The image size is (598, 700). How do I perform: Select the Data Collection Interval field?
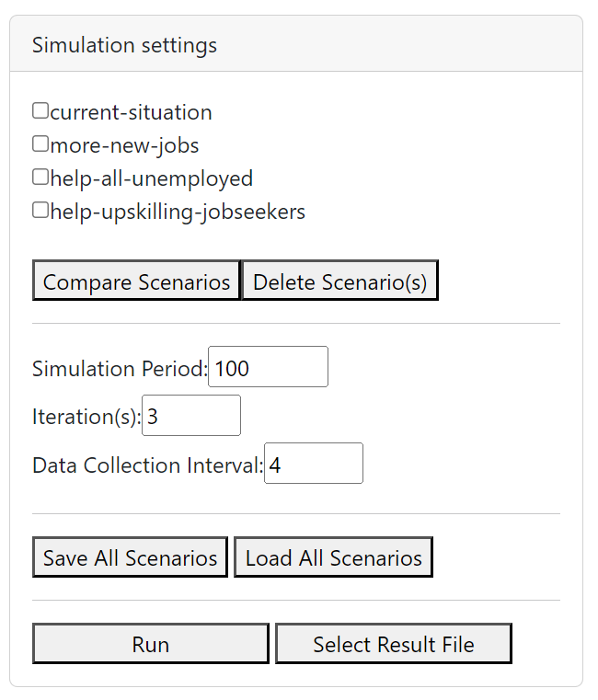pos(313,465)
